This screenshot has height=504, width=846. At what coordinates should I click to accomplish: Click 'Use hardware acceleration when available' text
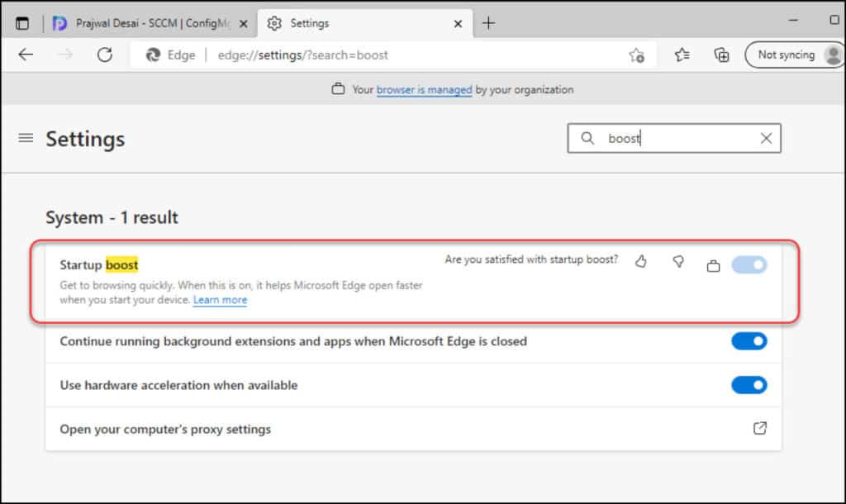(x=178, y=385)
